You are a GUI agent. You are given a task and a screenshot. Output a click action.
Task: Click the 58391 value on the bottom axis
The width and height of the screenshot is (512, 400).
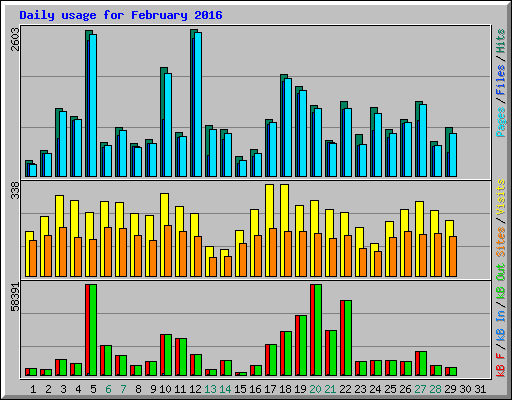point(15,297)
